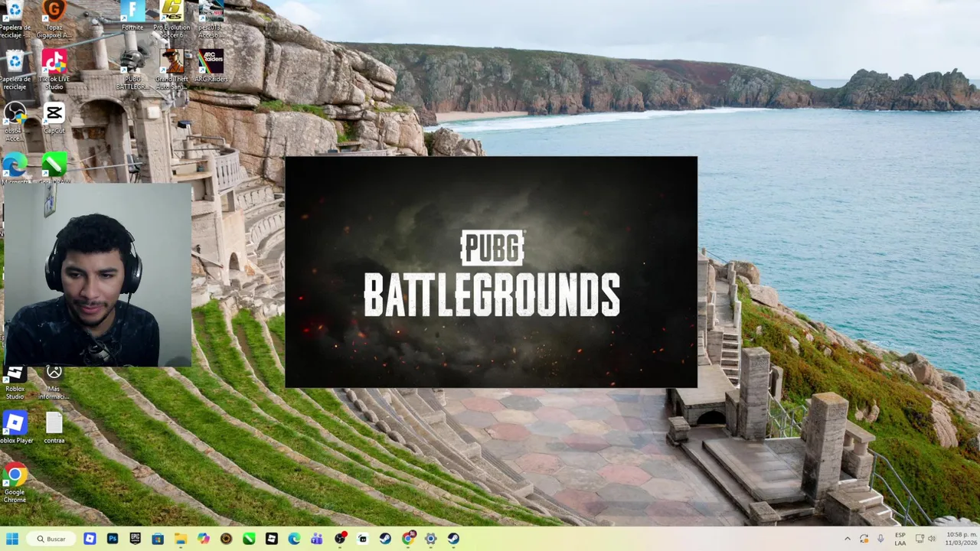Image resolution: width=980 pixels, height=551 pixels.
Task: Select the PUBG BATTLEGROUNDS desktop icon
Action: pyautogui.click(x=132, y=70)
